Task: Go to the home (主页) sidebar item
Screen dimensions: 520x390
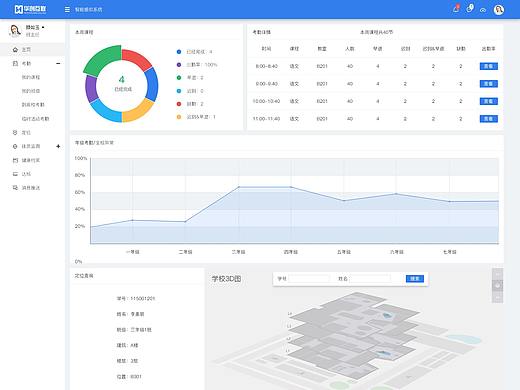Action: [x=32, y=50]
